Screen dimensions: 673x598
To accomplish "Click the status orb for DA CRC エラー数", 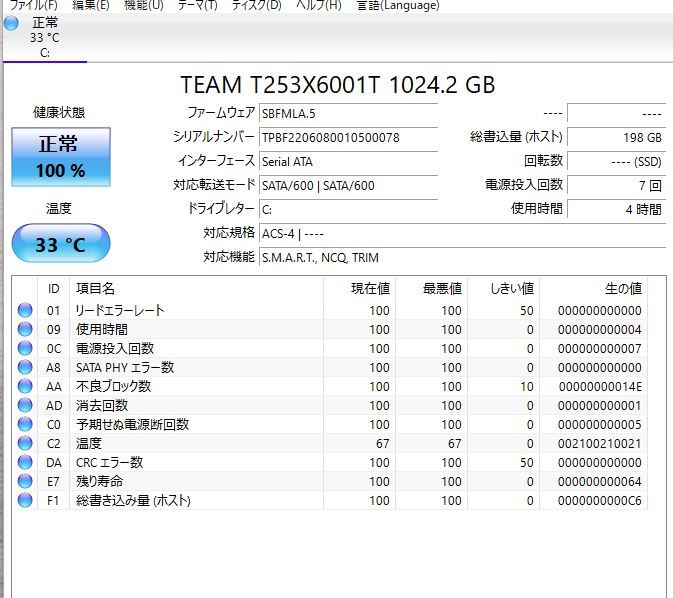I will click(x=25, y=462).
